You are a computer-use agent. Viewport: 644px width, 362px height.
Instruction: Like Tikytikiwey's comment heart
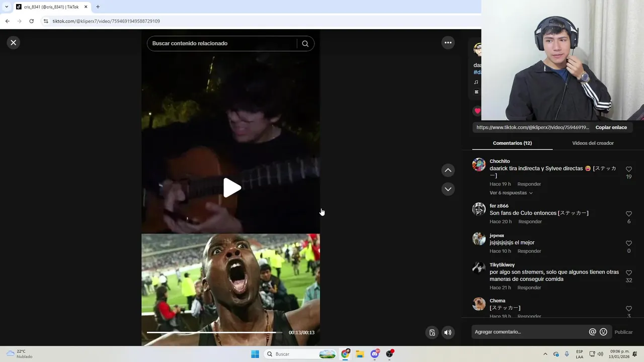click(628, 273)
